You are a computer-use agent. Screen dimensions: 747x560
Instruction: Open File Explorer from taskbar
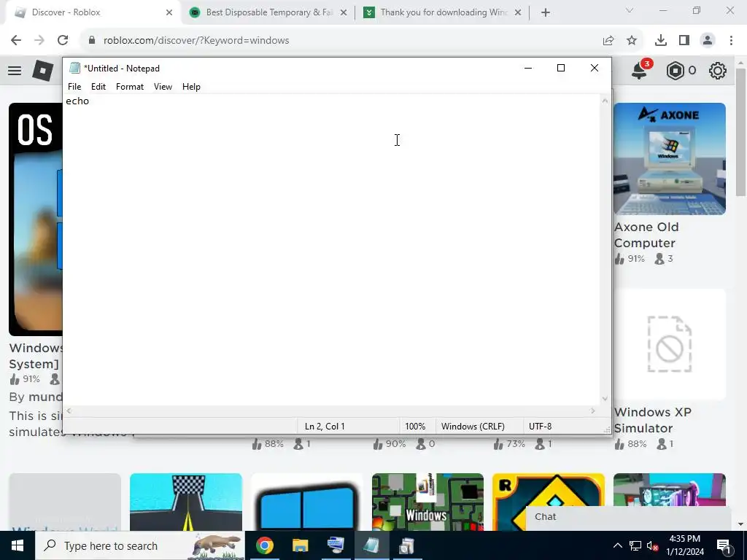[300, 545]
